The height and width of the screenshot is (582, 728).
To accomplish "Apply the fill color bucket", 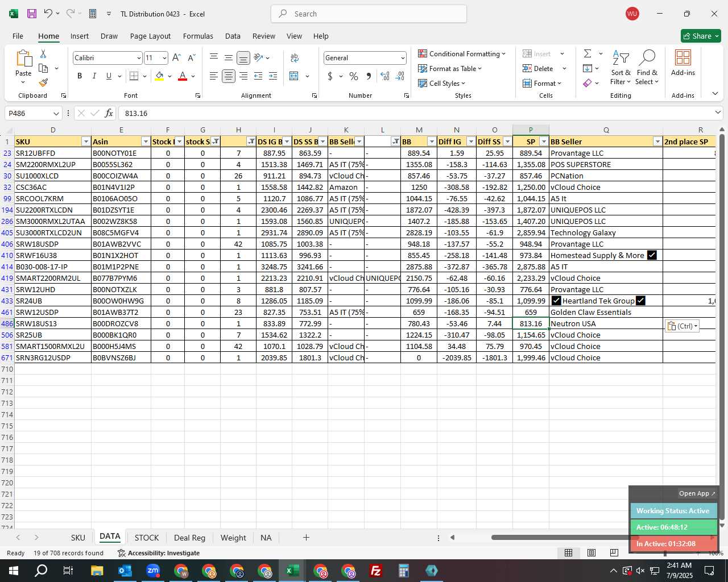I will [160, 76].
